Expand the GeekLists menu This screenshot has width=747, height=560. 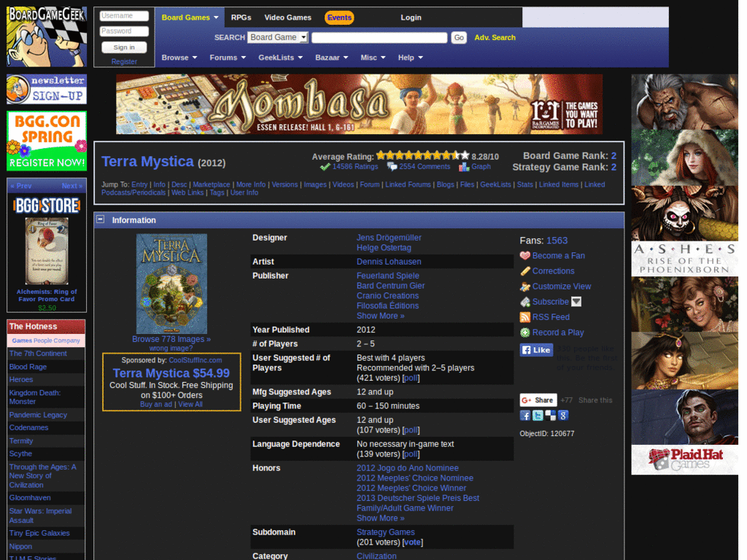click(281, 58)
